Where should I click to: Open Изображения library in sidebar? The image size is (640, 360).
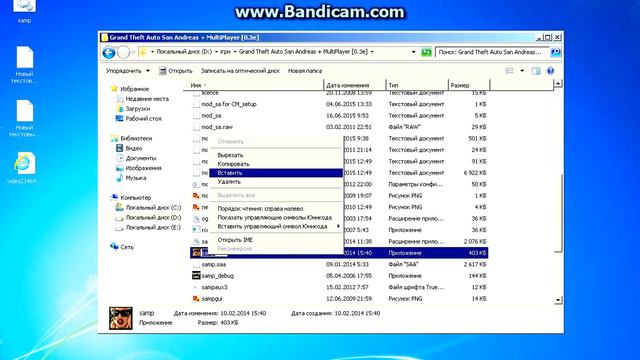(139, 168)
